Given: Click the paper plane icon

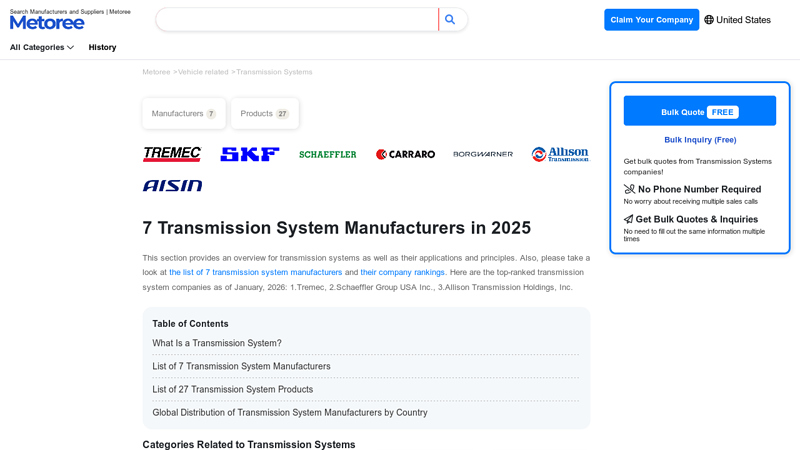Looking at the screenshot, I should pos(629,219).
